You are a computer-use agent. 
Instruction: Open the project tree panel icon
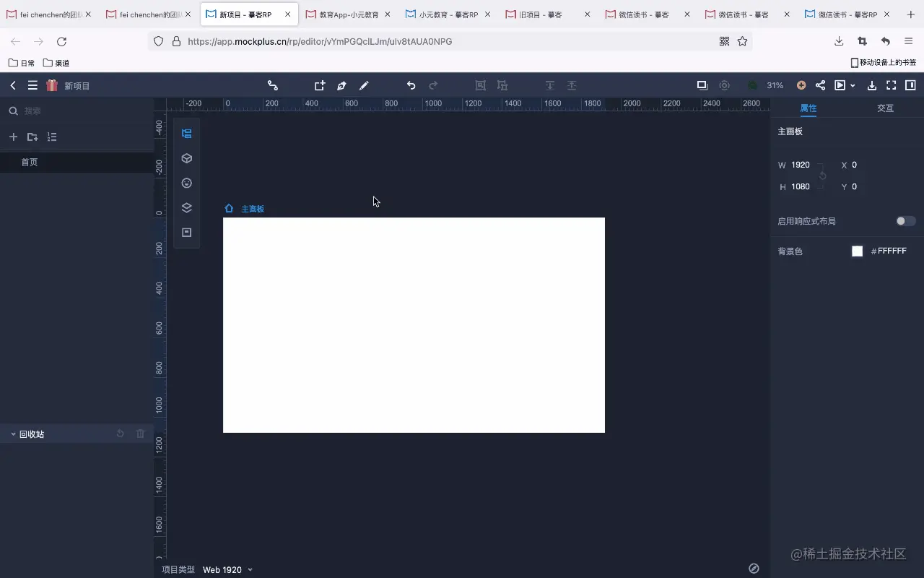pyautogui.click(x=187, y=134)
